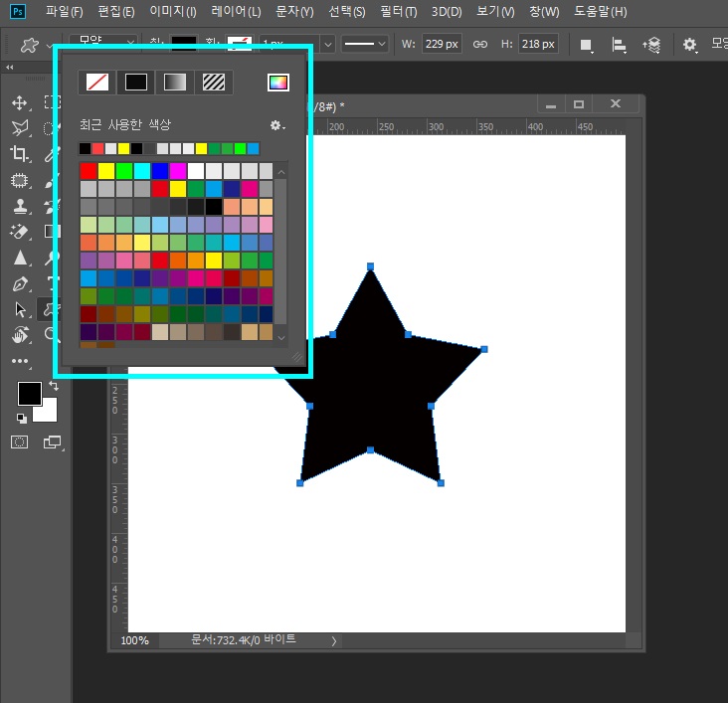This screenshot has width=728, height=703.
Task: Open path arrangement layers icon
Action: 651,45
